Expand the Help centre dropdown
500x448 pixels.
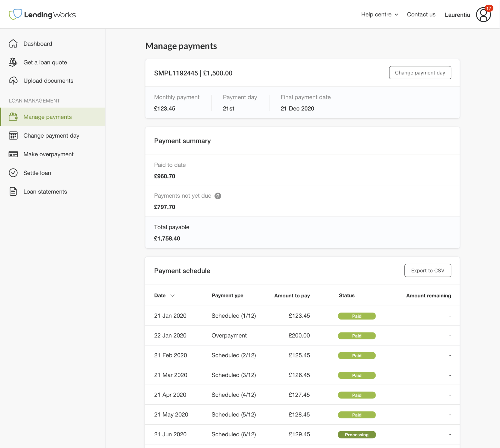[x=379, y=15]
